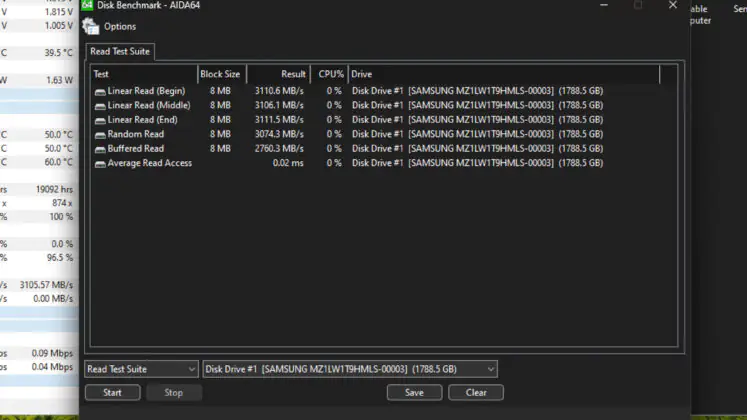This screenshot has width=747, height=420.
Task: Select the Random Read row text
Action: coord(136,134)
